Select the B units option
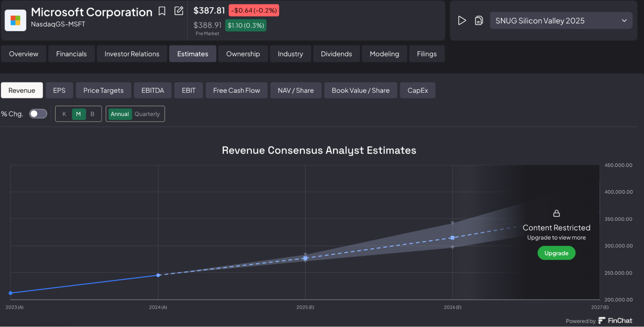Screen dimensions: 644x327 [x=92, y=114]
